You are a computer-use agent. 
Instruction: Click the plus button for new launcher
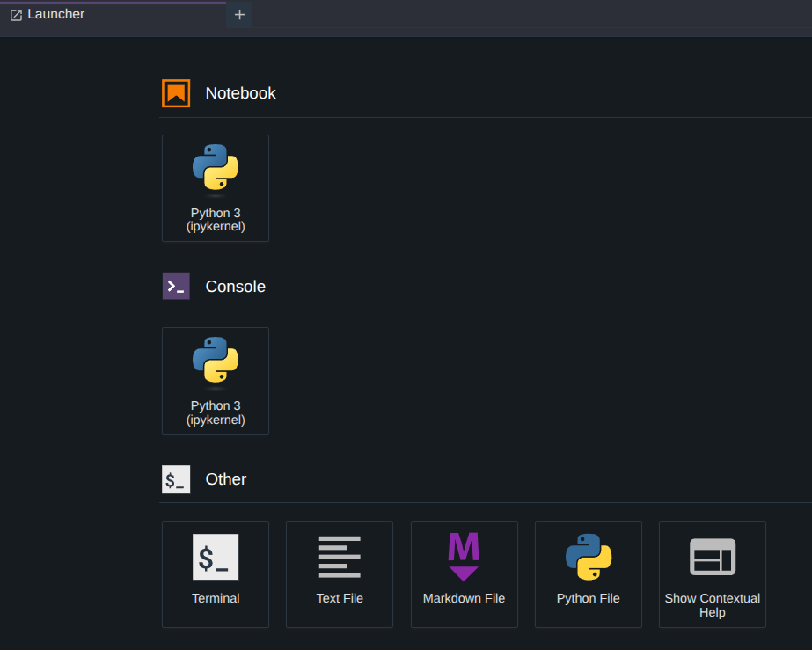pos(239,14)
